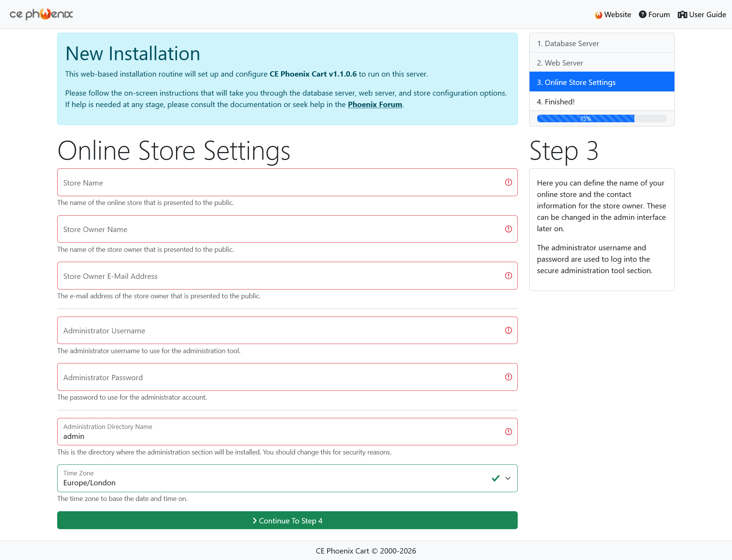Click the map icon beside User Guide
Viewport: 732px width, 560px height.
coord(682,14)
